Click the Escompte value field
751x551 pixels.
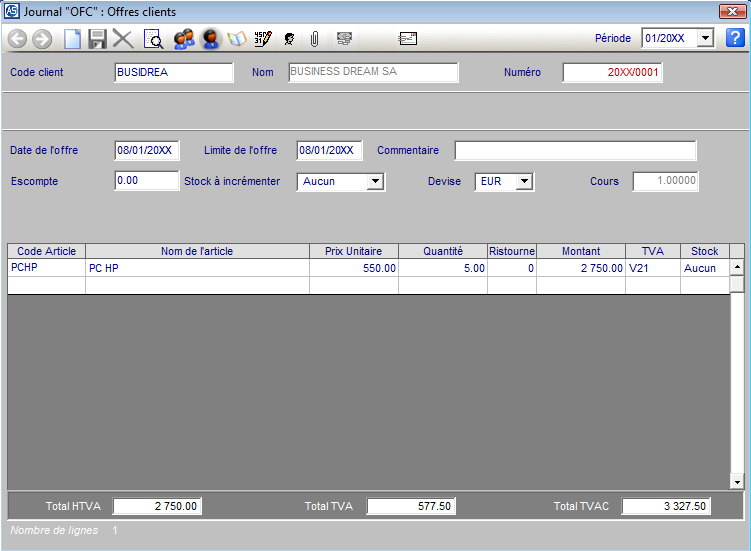click(146, 181)
